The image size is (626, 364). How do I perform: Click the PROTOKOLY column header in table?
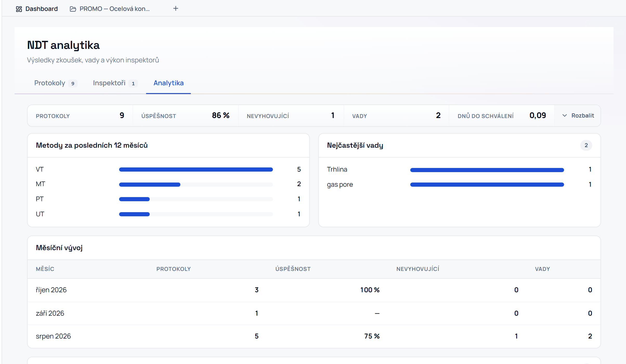pos(173,269)
